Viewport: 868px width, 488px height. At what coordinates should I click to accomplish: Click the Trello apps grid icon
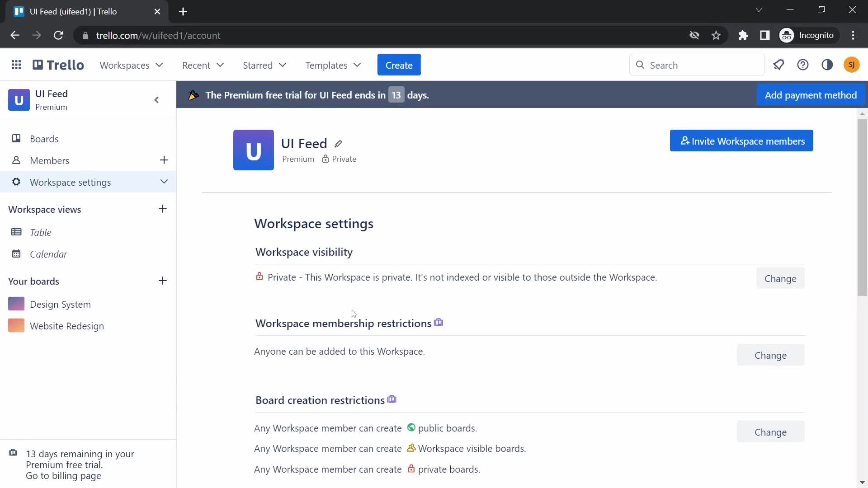point(16,65)
